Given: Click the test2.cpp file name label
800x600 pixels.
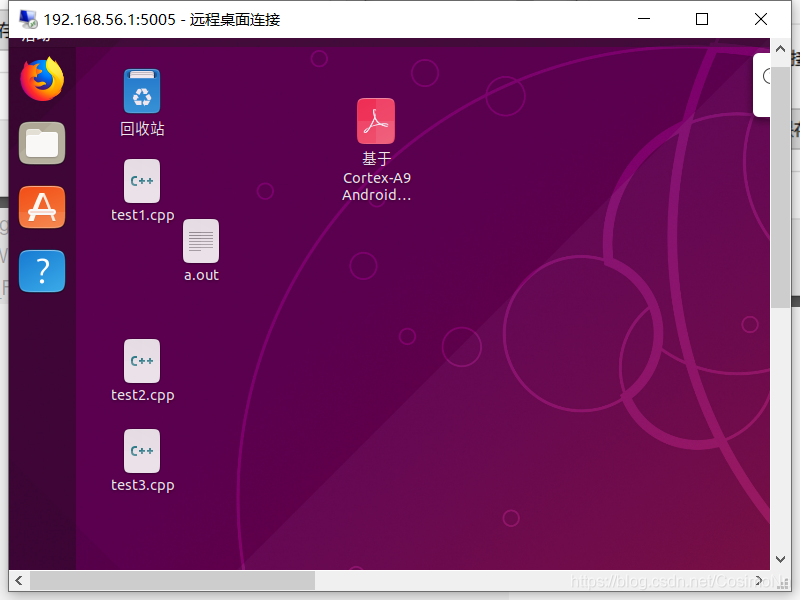Looking at the screenshot, I should pyautogui.click(x=143, y=395).
